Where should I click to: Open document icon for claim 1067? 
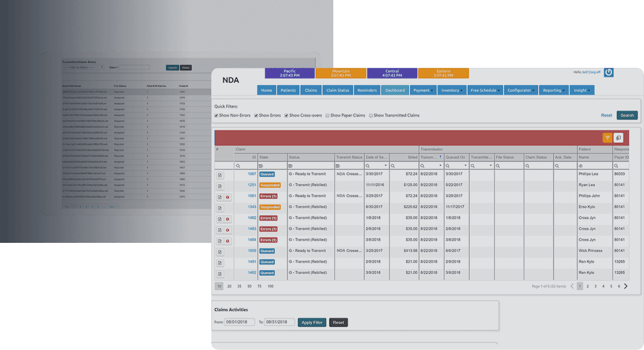220,175
